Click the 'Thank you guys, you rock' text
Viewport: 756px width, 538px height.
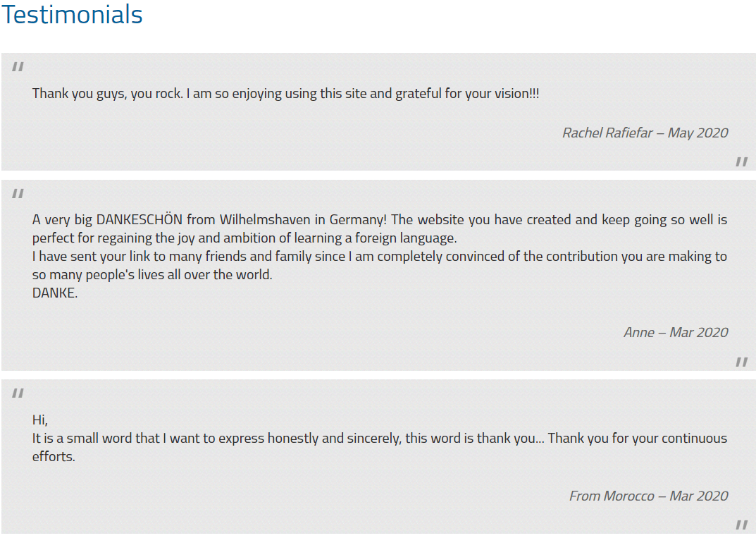click(108, 93)
